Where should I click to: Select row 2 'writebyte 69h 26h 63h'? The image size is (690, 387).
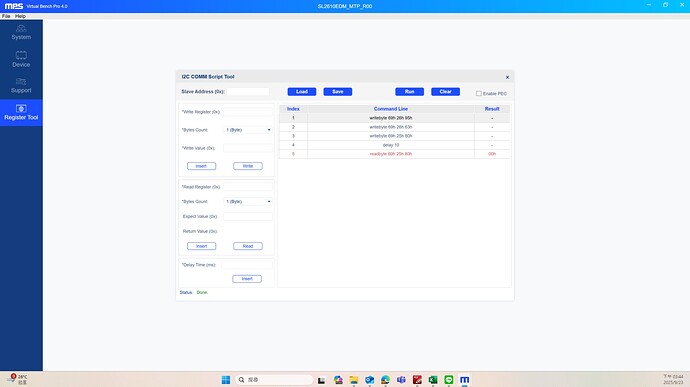pos(395,127)
